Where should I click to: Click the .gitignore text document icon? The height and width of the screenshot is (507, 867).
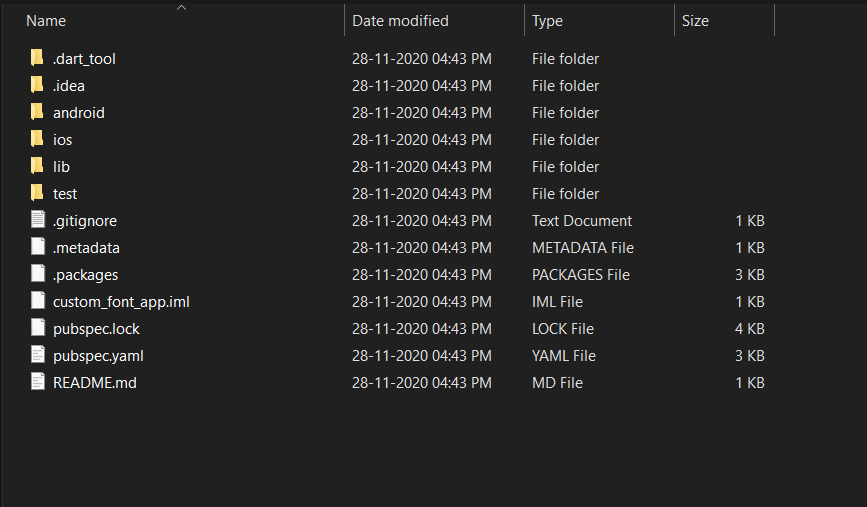click(x=38, y=220)
